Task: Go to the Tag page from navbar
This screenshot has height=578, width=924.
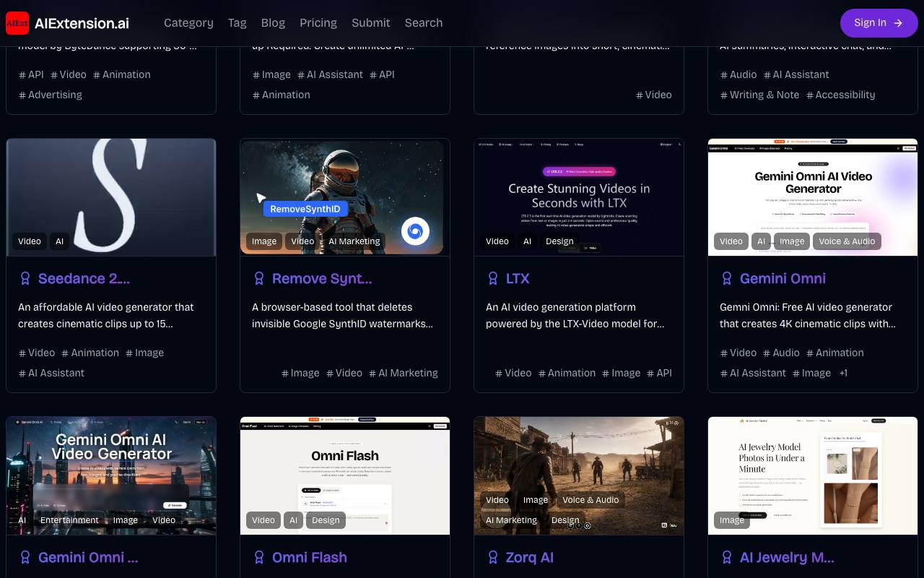Action: click(237, 23)
